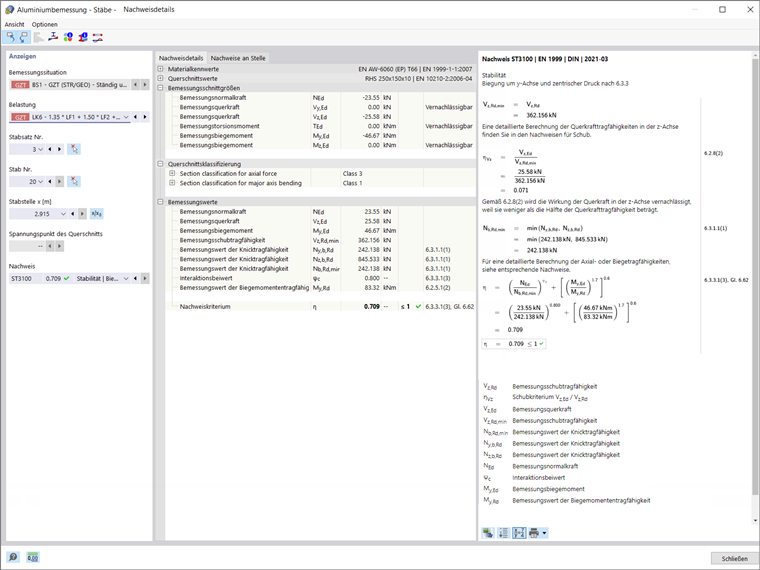Go to next Bemessungssituation
The height and width of the screenshot is (570, 760).
[144, 85]
